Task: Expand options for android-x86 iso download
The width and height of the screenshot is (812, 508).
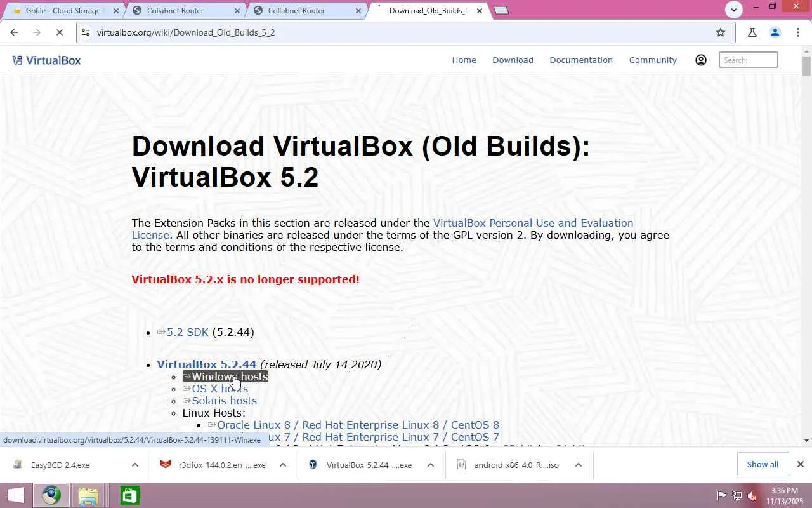Action: pos(578,465)
